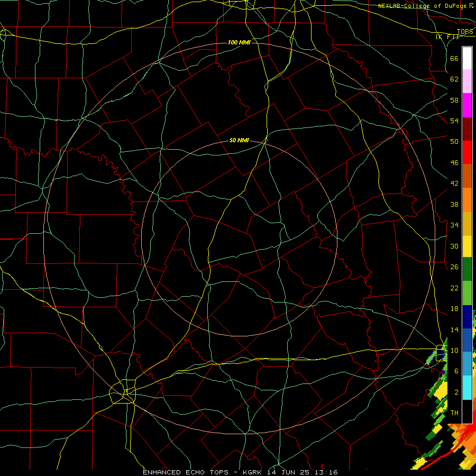Select the dark green legend swatch
476x476 pixels.
(467, 269)
